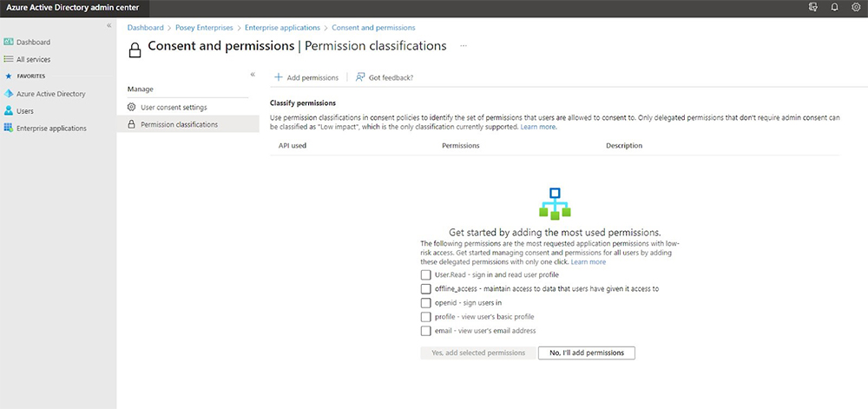Screen dimensions: 868x409
Task: Open the more options ellipsis beside title
Action: click(464, 46)
